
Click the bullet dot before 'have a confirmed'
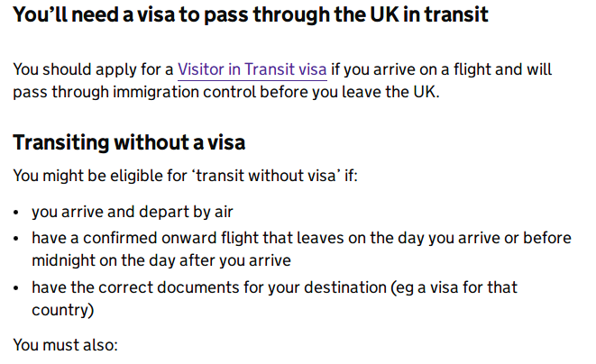pyautogui.click(x=18, y=240)
